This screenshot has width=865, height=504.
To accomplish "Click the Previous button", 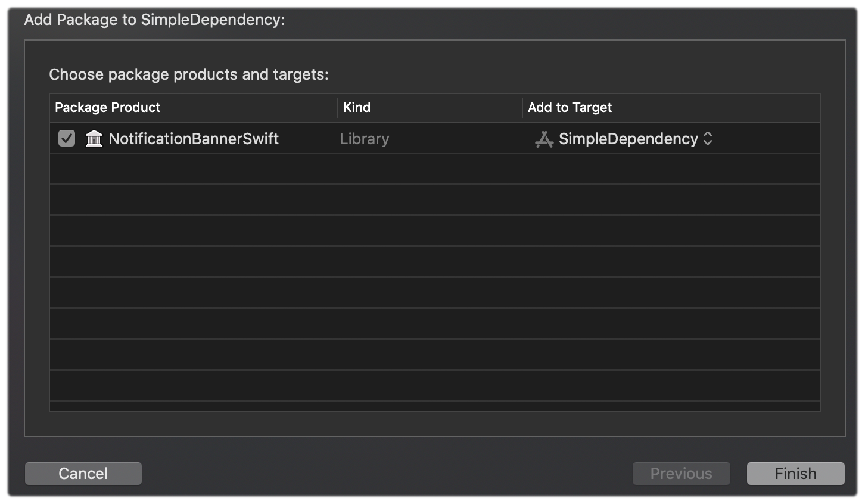I will [x=681, y=474].
